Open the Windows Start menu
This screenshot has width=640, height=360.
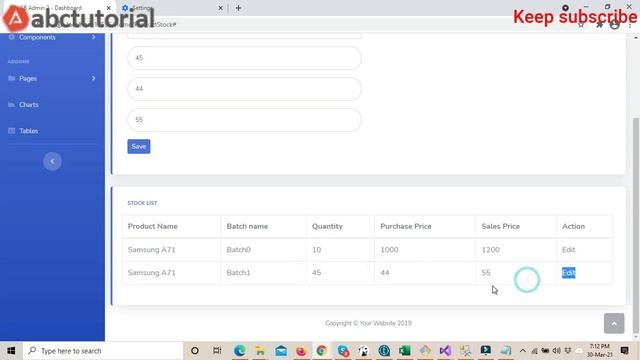click(11, 351)
